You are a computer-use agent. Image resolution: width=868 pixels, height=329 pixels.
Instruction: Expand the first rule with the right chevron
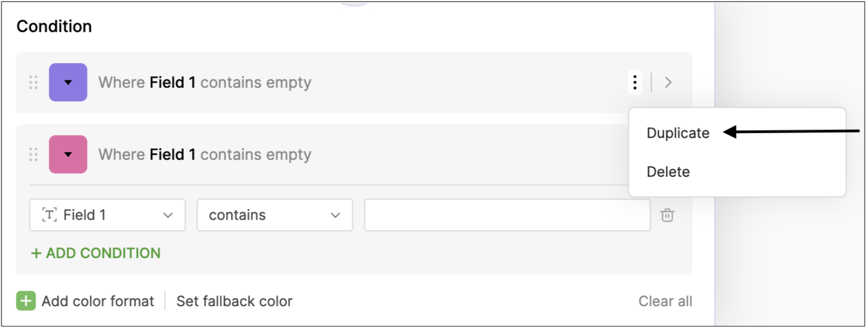pyautogui.click(x=668, y=83)
